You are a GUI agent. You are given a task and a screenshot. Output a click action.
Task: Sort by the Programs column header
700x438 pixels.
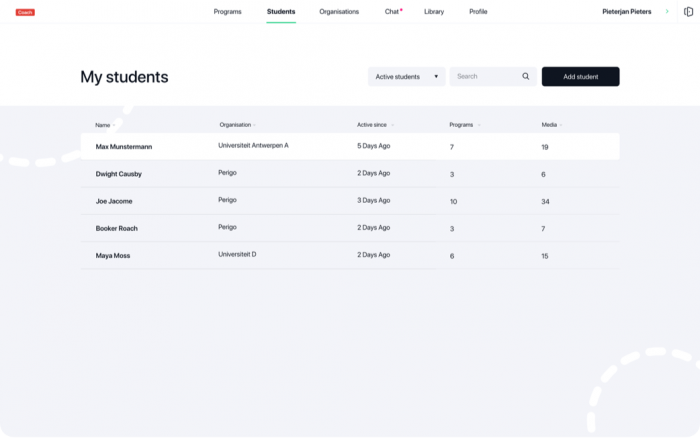464,125
